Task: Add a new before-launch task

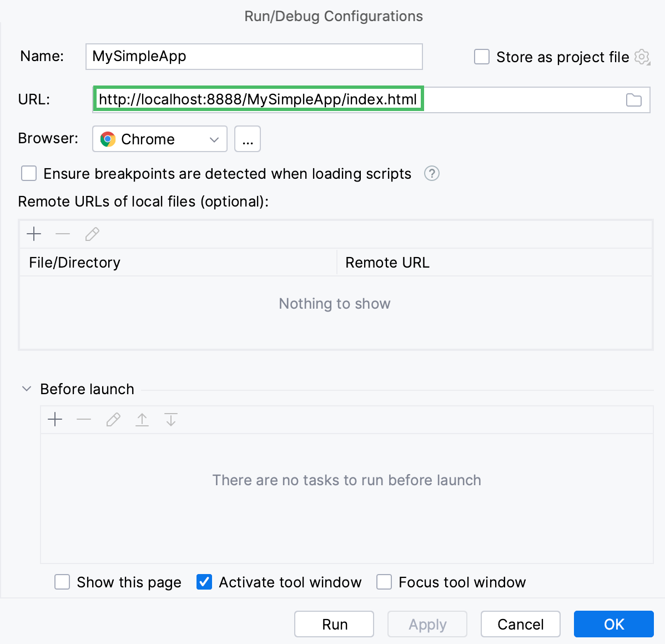Action: click(55, 420)
